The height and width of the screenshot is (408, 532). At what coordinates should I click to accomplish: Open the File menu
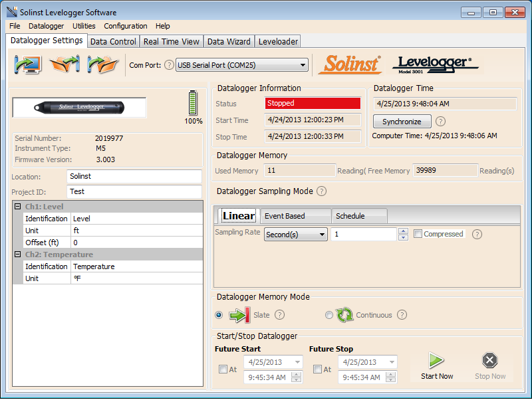click(x=15, y=26)
